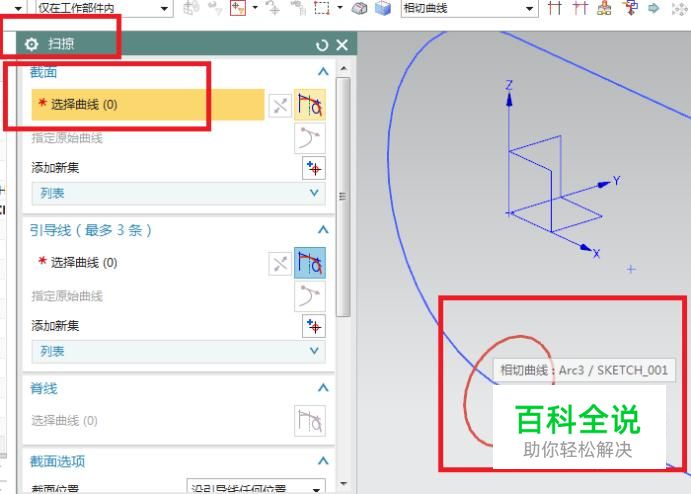Open arrow beside rectangle selection tool
Image resolution: width=691 pixels, height=494 pixels.
click(340, 7)
